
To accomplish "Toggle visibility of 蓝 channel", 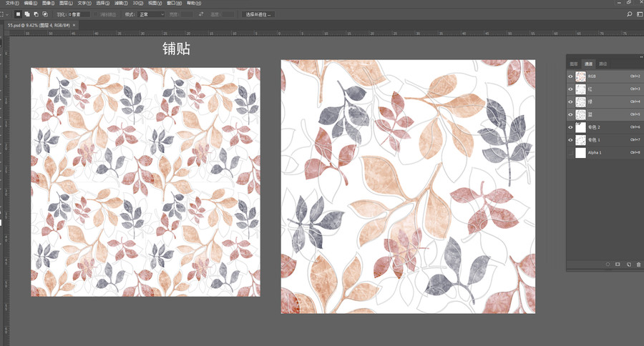I will pyautogui.click(x=570, y=114).
